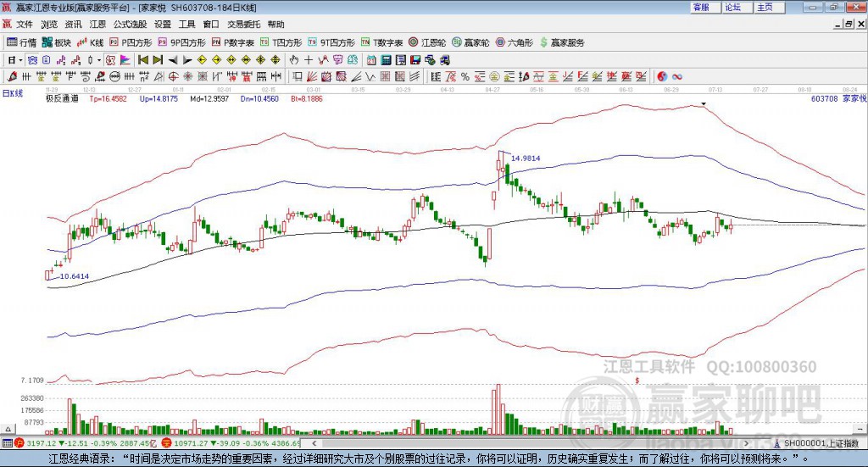Open the calculator icon
The image size is (868, 467).
pyautogui.click(x=386, y=60)
